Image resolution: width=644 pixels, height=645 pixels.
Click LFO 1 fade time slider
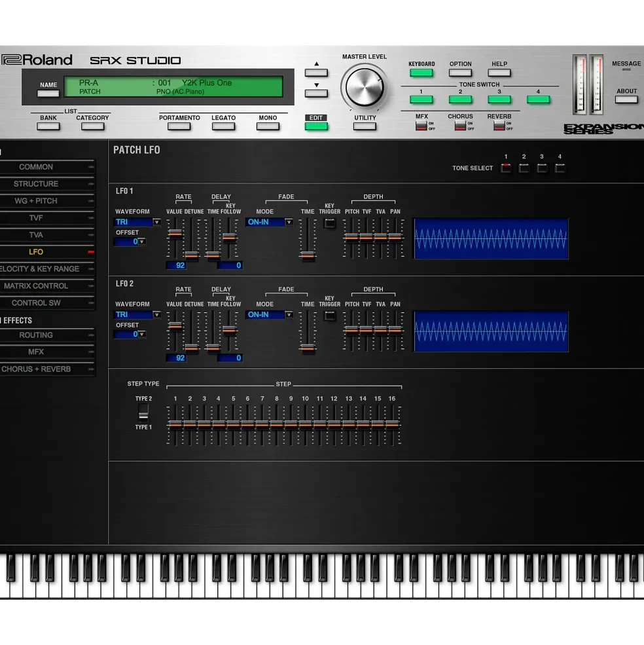point(308,255)
